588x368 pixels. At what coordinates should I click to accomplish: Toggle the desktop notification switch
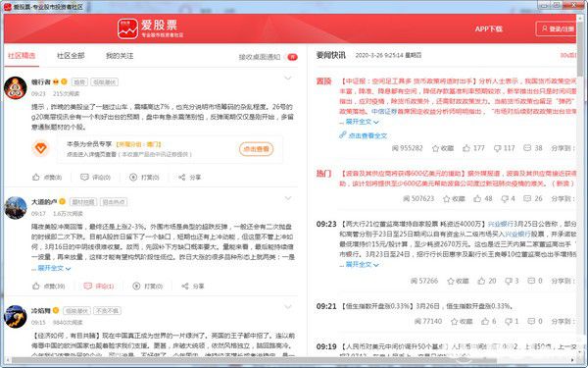coord(292,57)
